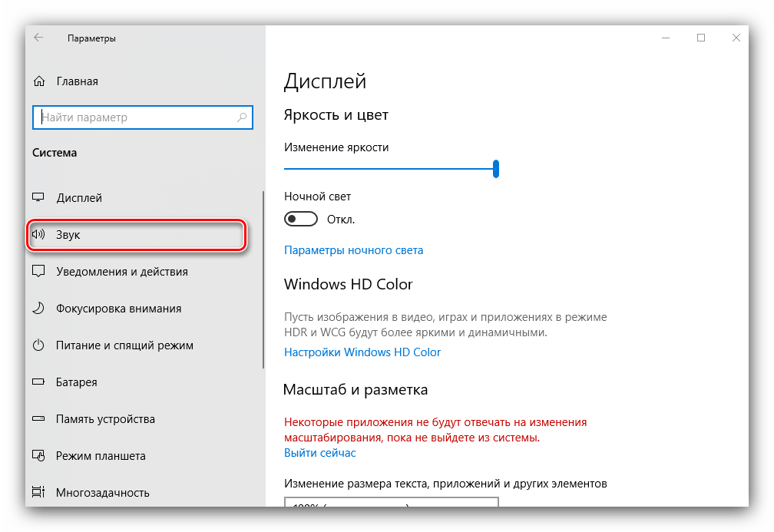The height and width of the screenshot is (532, 774).
Task: Click the back arrow icon
Action: point(38,38)
